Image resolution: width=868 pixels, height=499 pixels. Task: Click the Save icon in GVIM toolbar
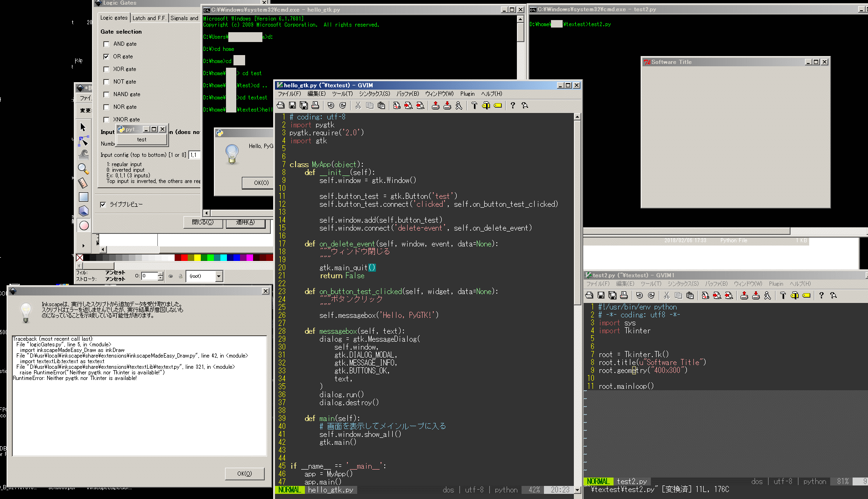[292, 105]
